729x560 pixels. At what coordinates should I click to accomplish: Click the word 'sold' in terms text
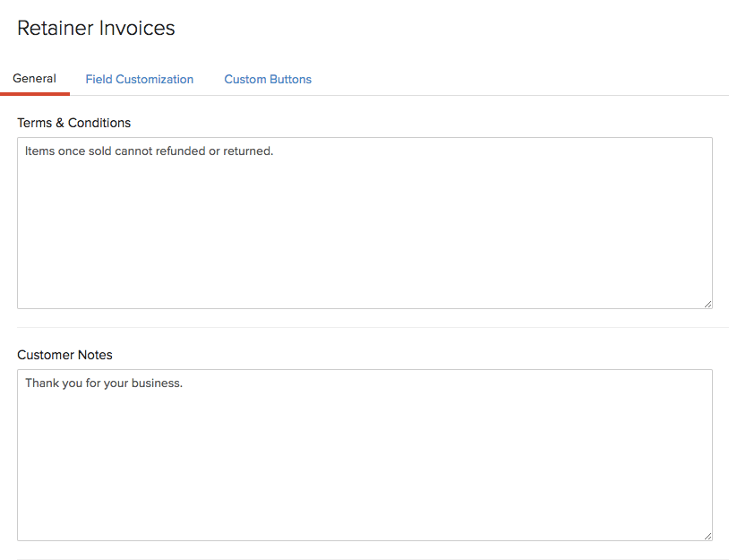coord(100,151)
